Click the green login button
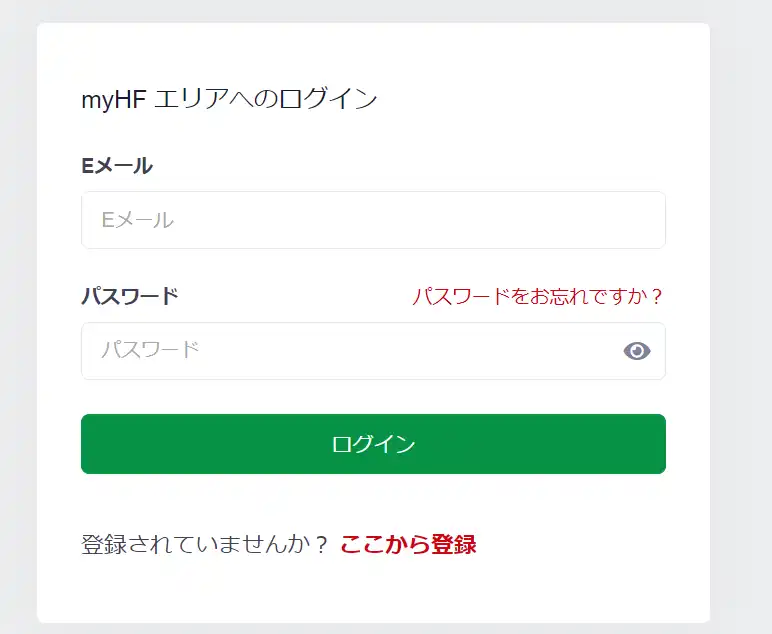The image size is (772, 634). [373, 444]
